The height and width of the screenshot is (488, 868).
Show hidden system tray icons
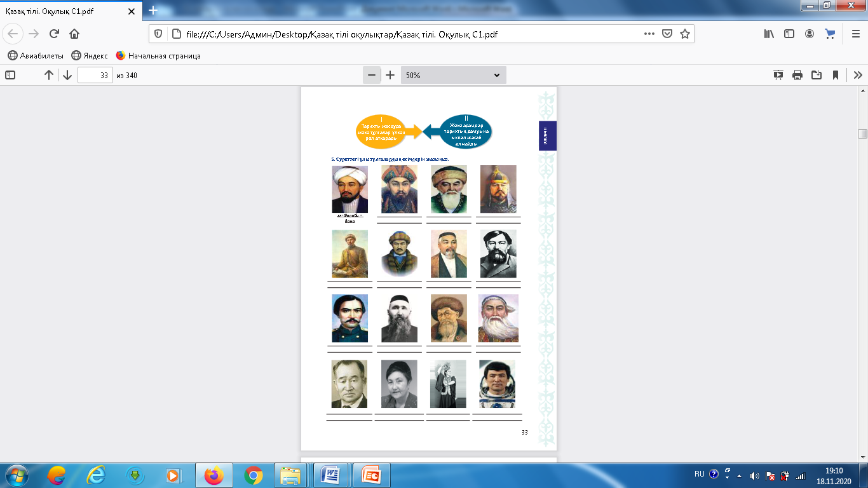tap(739, 475)
